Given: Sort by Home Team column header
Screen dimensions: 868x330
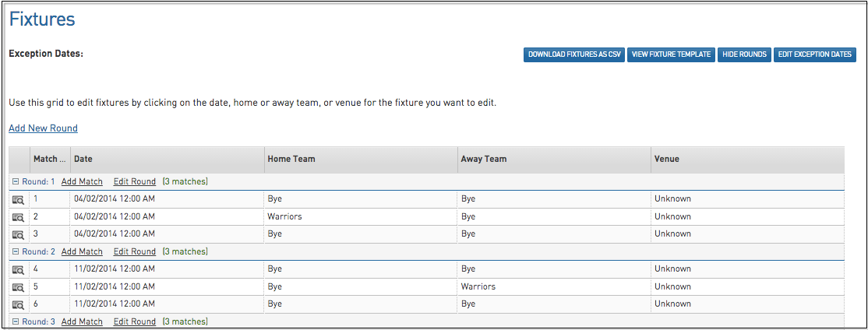Looking at the screenshot, I should [291, 159].
